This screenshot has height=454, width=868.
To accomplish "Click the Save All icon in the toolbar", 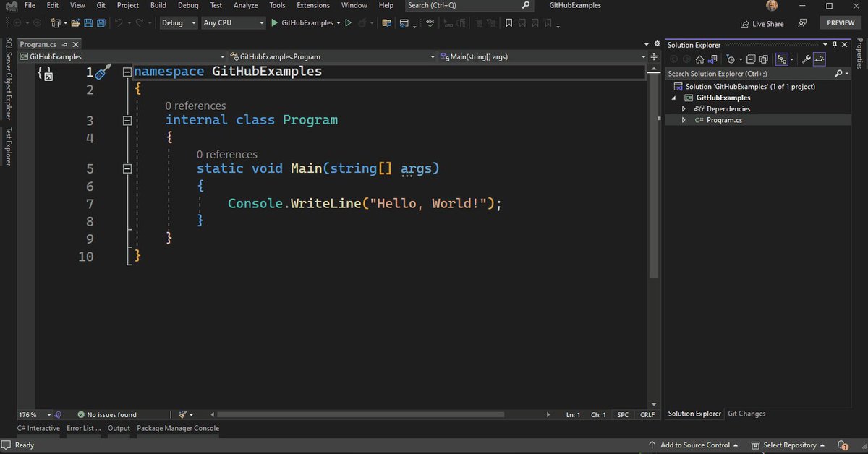I will tap(101, 23).
